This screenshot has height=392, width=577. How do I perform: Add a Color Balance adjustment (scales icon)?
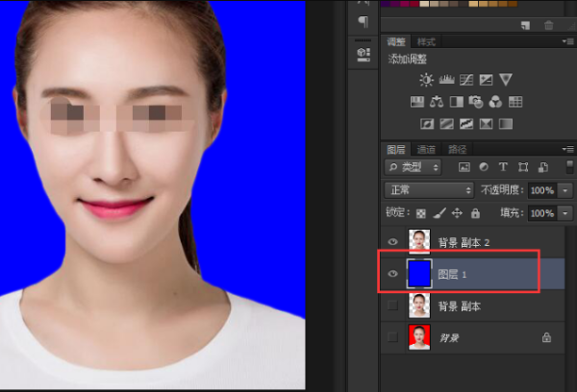click(x=437, y=102)
